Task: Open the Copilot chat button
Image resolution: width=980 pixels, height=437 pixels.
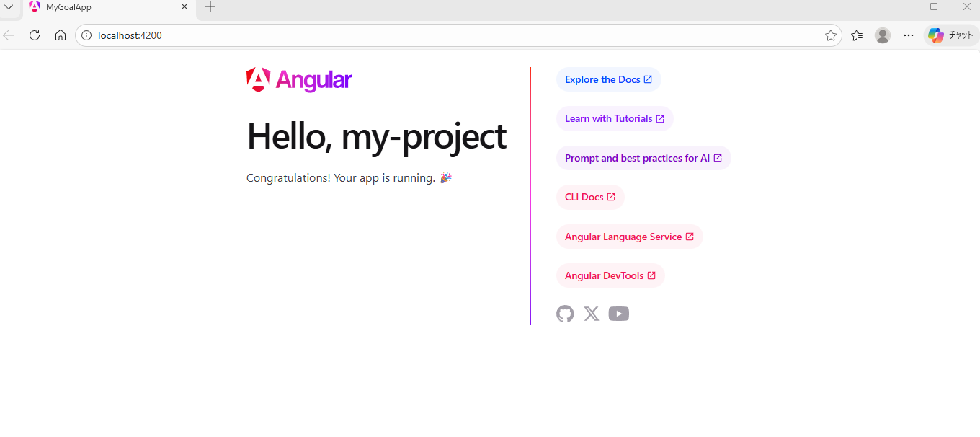Action: [951, 35]
